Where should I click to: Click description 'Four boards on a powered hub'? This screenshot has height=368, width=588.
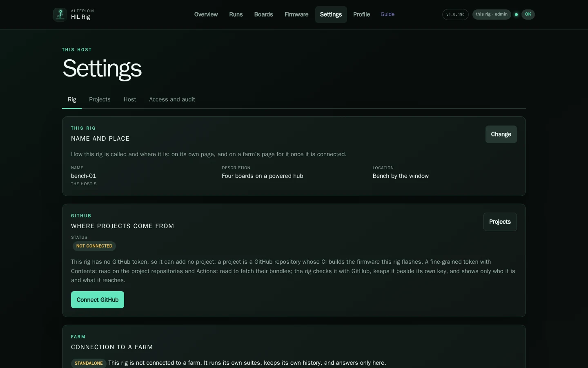tap(263, 176)
